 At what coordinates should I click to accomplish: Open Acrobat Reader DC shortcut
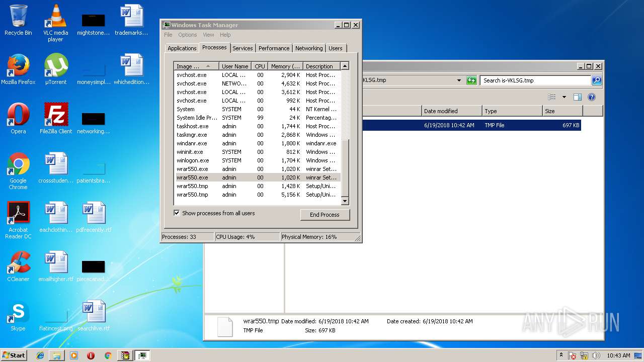18,220
